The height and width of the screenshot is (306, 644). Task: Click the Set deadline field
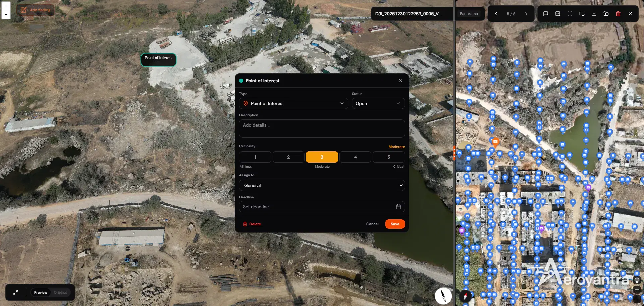click(x=322, y=207)
